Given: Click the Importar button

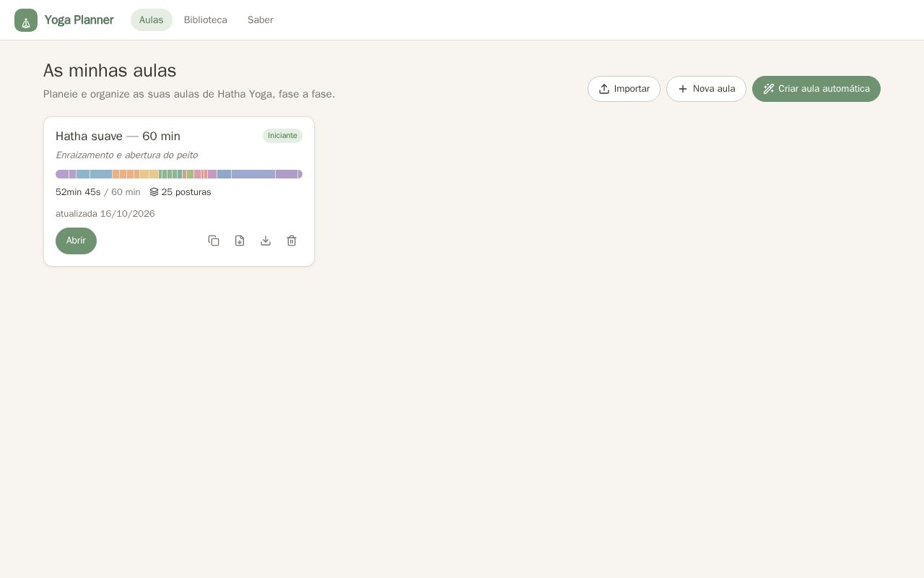Looking at the screenshot, I should click(624, 89).
